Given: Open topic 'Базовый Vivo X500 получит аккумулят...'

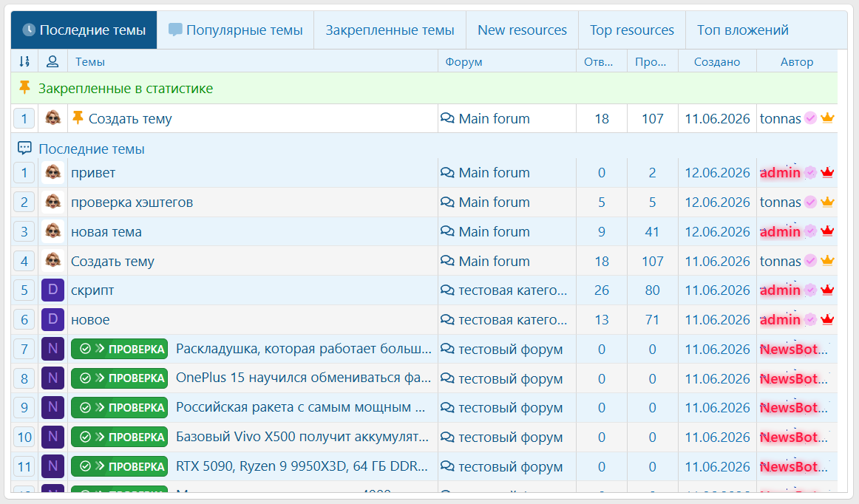Looking at the screenshot, I should click(x=302, y=437).
